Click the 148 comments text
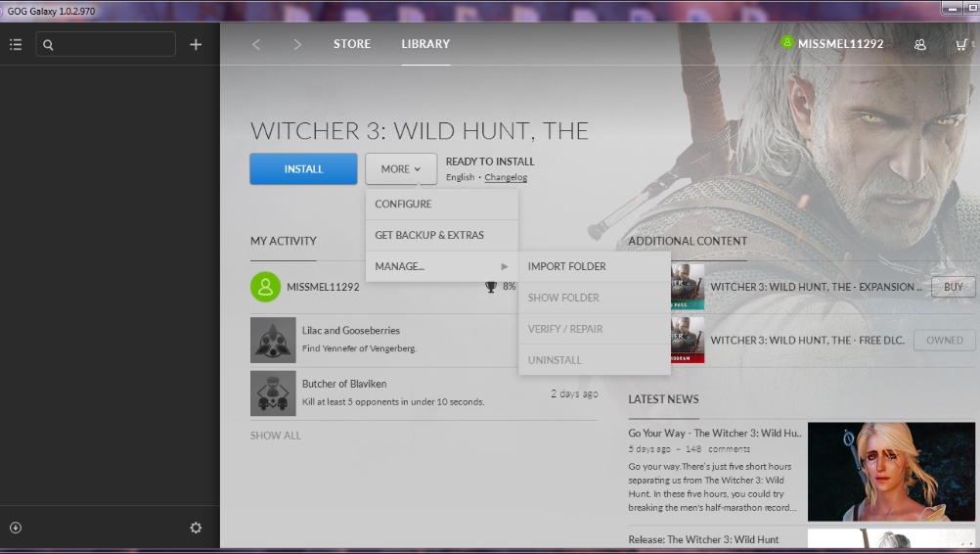Screen dimensions: 980x554 point(718,449)
